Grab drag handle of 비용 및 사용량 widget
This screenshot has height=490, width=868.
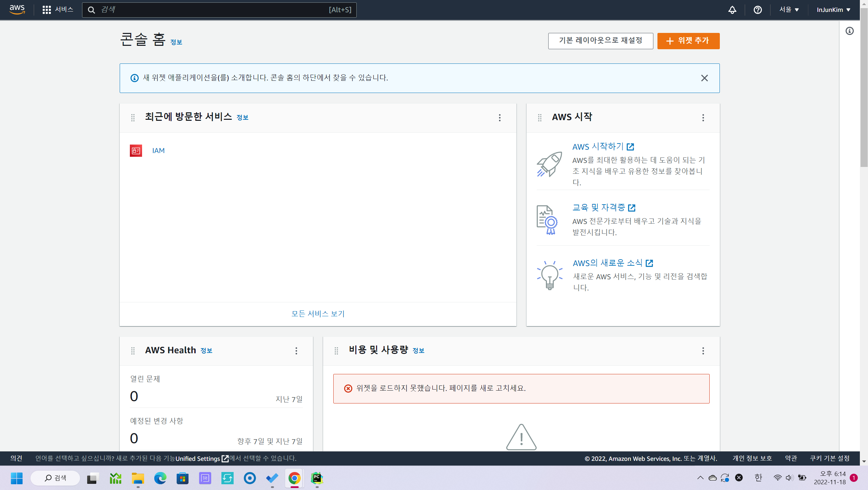coord(336,351)
